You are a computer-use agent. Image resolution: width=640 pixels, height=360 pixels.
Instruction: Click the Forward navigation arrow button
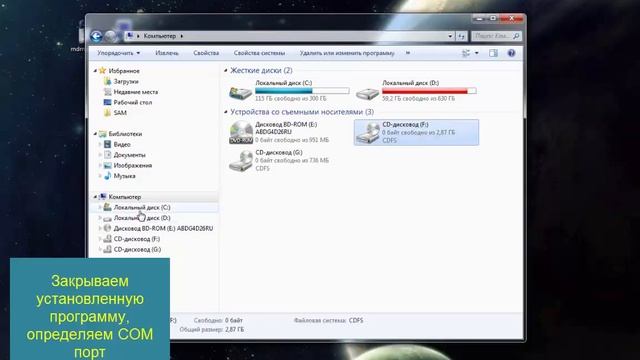[111, 36]
